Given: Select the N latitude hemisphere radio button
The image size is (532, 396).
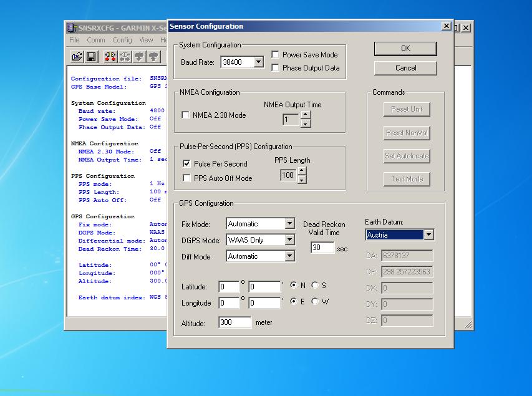Looking at the screenshot, I should [294, 285].
